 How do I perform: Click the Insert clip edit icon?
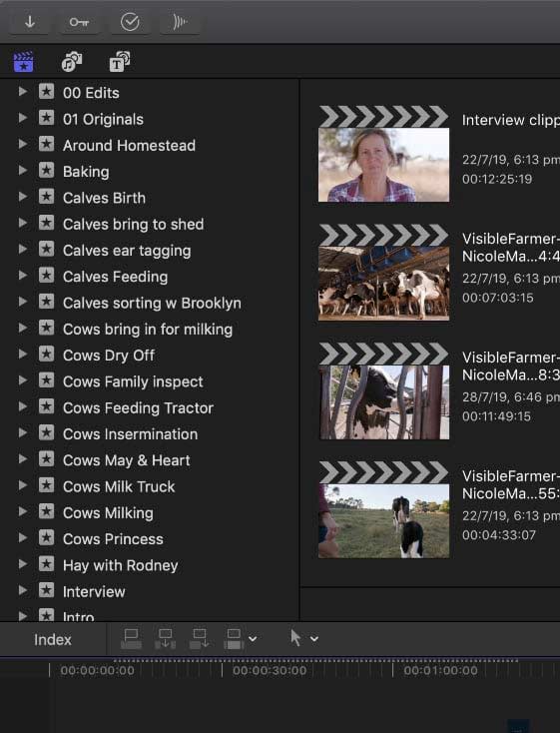(x=165, y=638)
